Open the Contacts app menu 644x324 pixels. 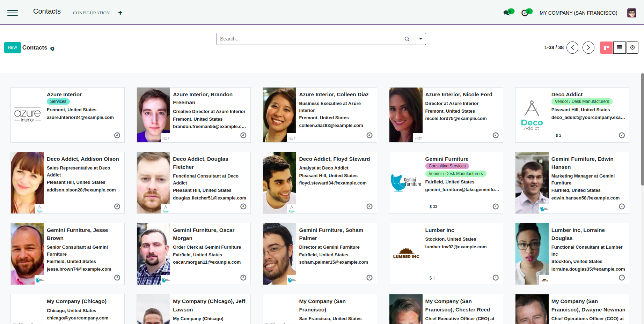47,11
